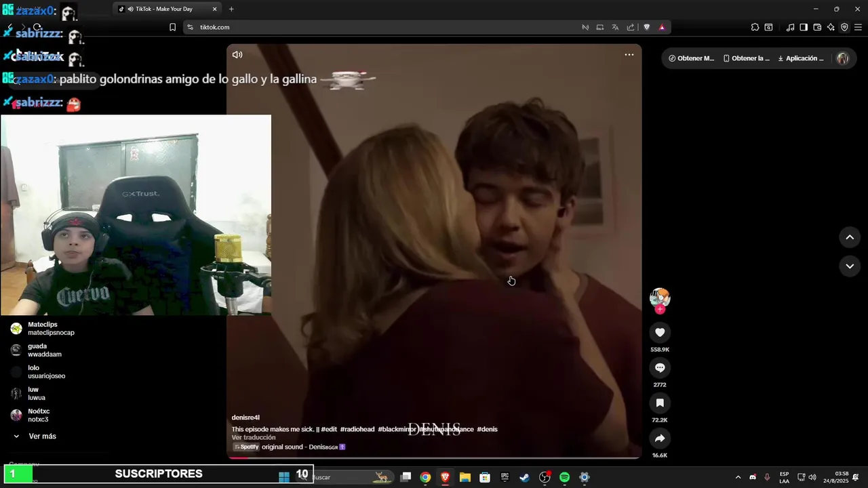Show hidden tray icons with the chevron
This screenshot has width=868, height=488.
(x=738, y=477)
